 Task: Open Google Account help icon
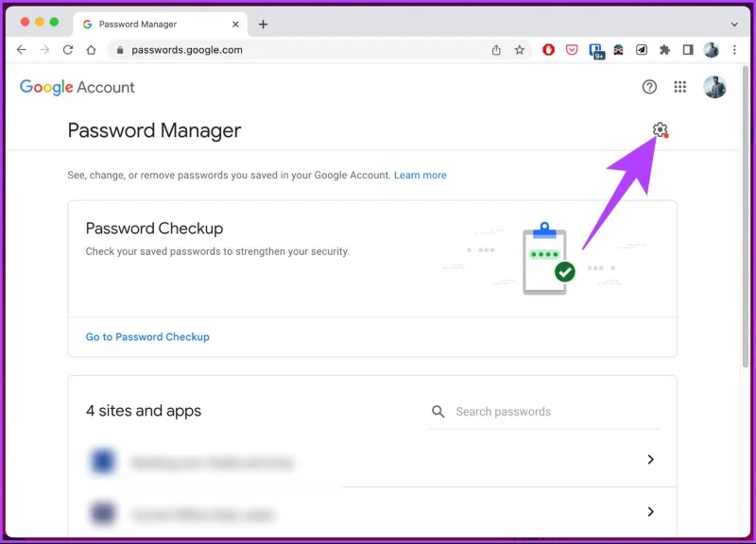649,87
